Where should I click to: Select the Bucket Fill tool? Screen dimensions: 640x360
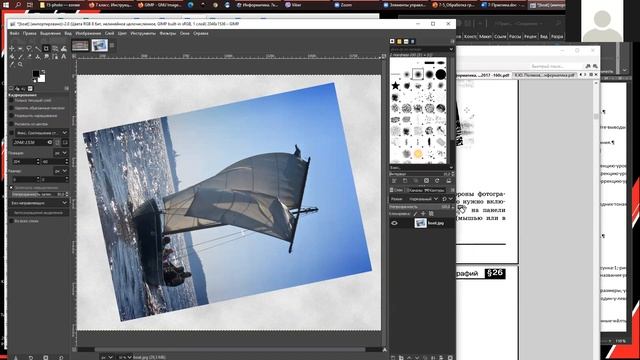[11, 56]
